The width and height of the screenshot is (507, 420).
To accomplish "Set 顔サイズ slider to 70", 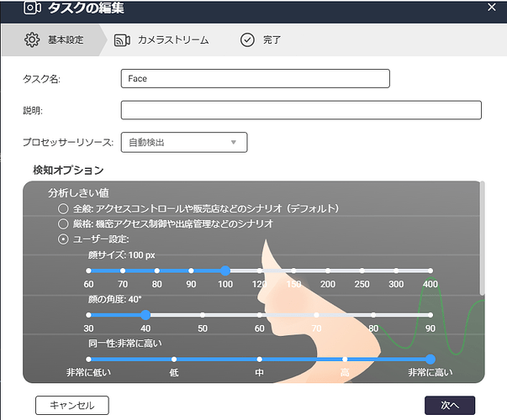I will [123, 270].
